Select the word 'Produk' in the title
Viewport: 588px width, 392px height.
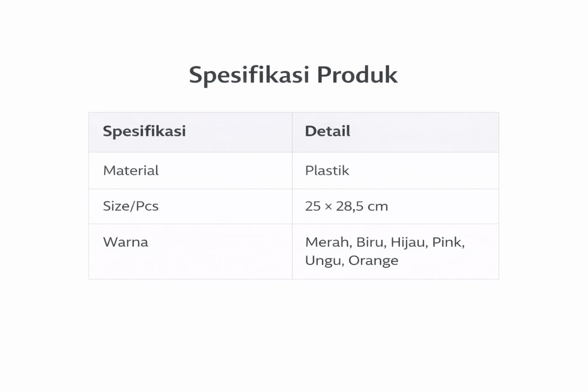357,75
